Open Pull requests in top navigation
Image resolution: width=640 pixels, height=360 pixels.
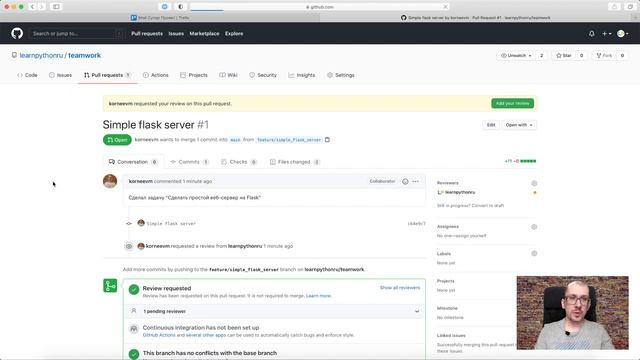[x=147, y=33]
